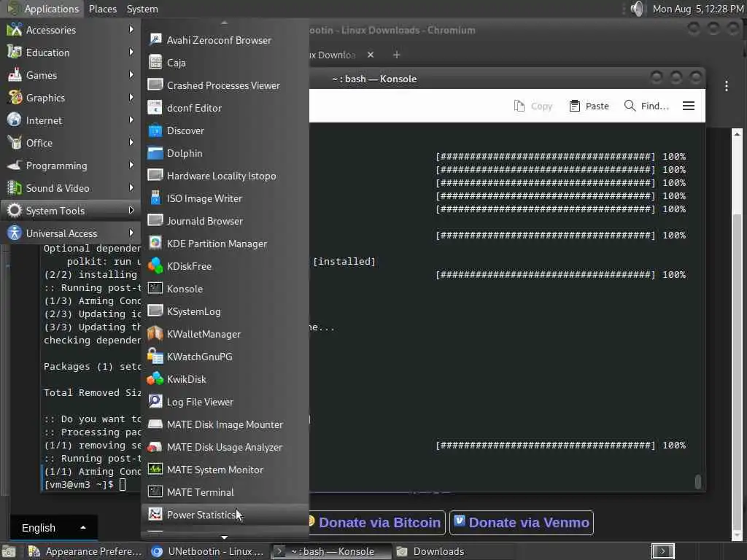Select the System Tools category
The image size is (747, 560).
pyautogui.click(x=71, y=211)
